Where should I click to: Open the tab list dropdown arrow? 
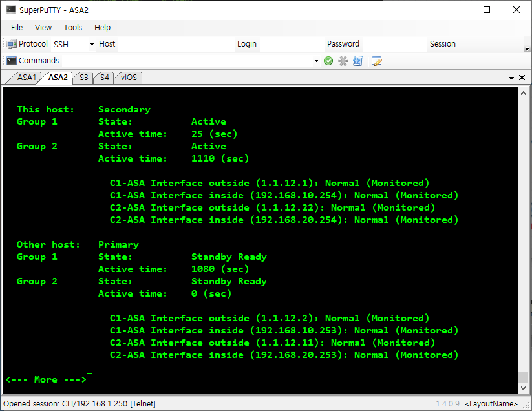point(511,78)
